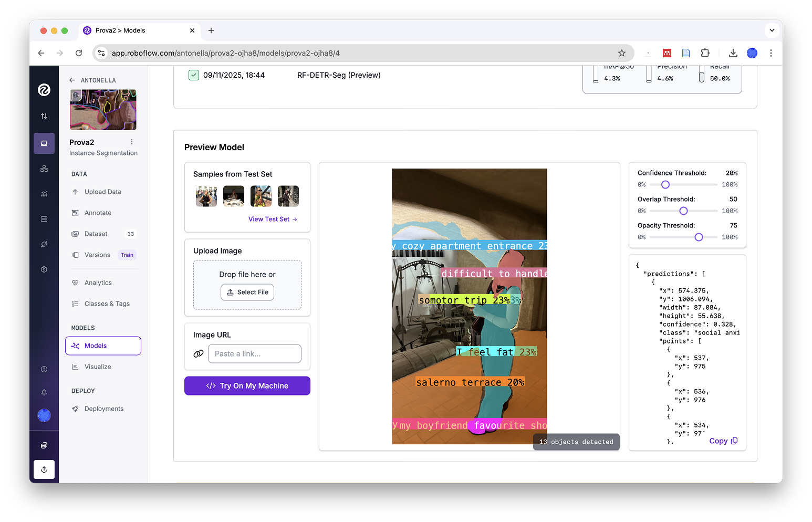Reload the current page
The height and width of the screenshot is (522, 812).
click(x=79, y=53)
